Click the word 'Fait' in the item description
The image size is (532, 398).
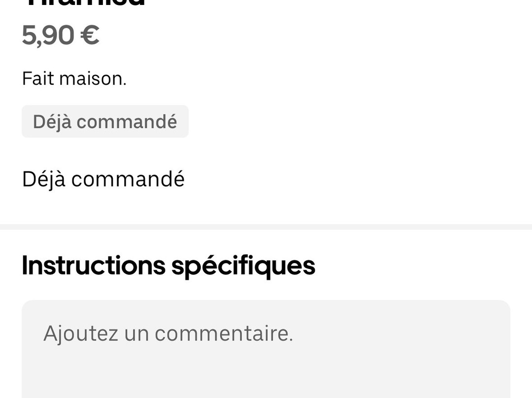pyautogui.click(x=38, y=78)
